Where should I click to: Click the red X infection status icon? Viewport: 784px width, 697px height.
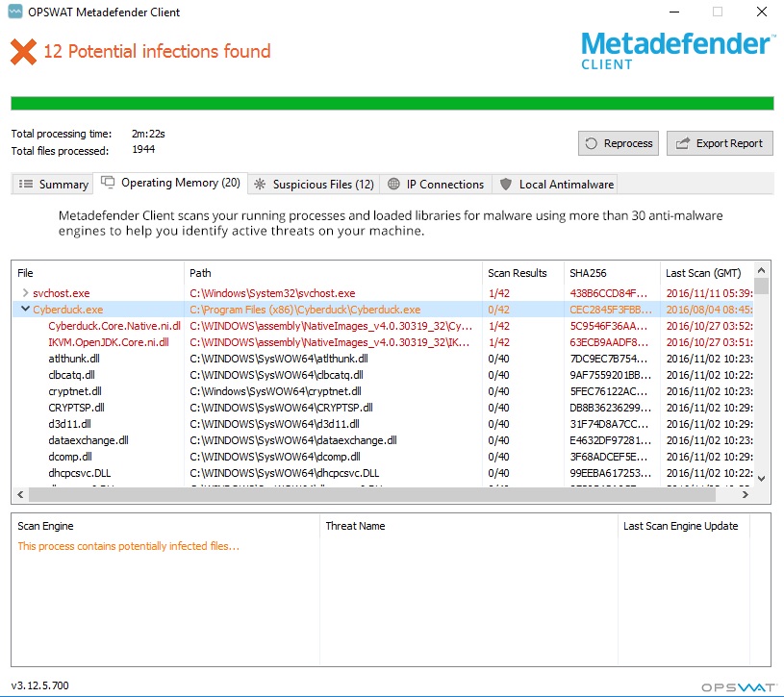(23, 52)
